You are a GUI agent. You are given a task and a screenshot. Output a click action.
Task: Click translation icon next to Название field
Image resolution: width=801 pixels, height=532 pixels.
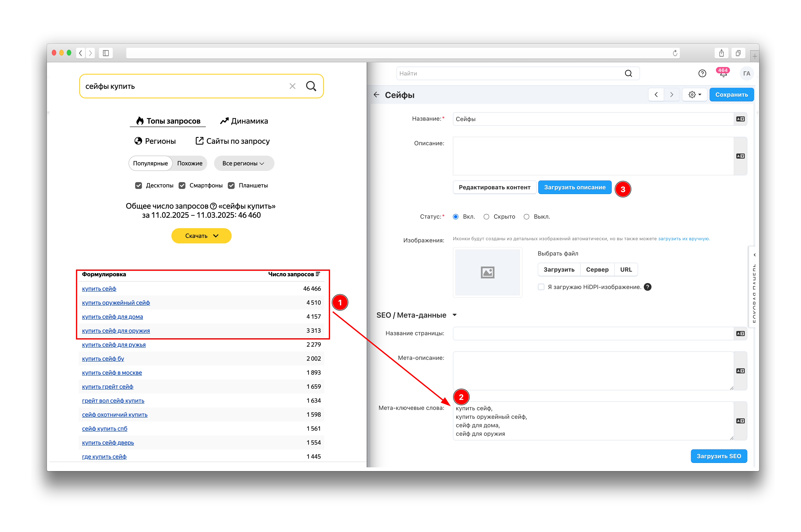pyautogui.click(x=740, y=119)
